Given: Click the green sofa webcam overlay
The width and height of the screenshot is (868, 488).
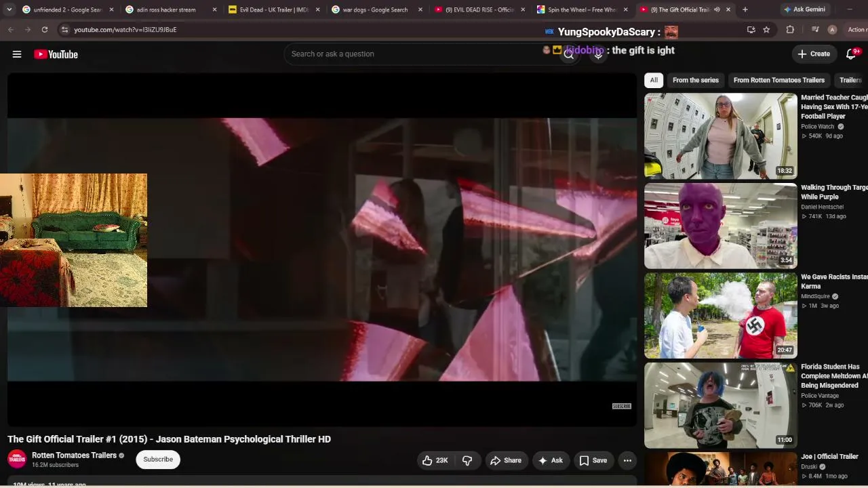Looking at the screenshot, I should click(x=73, y=240).
